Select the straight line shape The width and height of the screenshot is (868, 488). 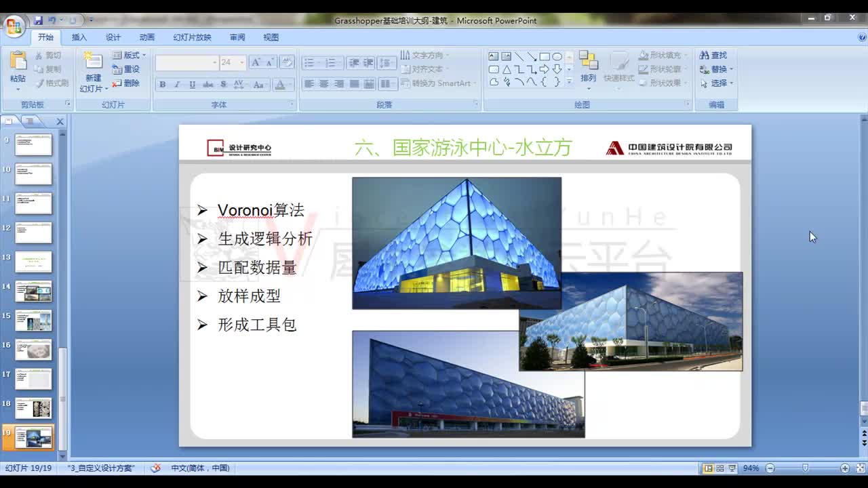click(x=519, y=56)
